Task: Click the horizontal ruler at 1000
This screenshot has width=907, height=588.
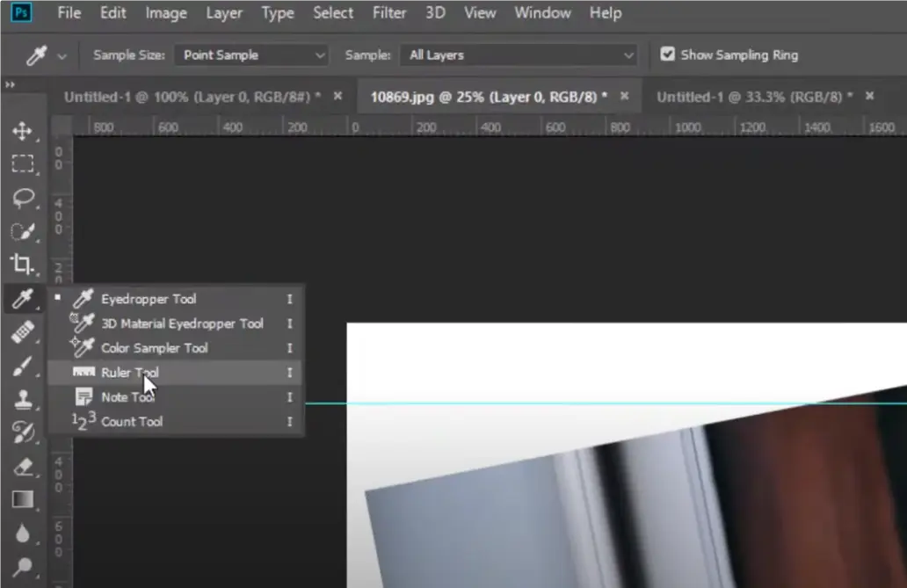Action: click(x=688, y=127)
